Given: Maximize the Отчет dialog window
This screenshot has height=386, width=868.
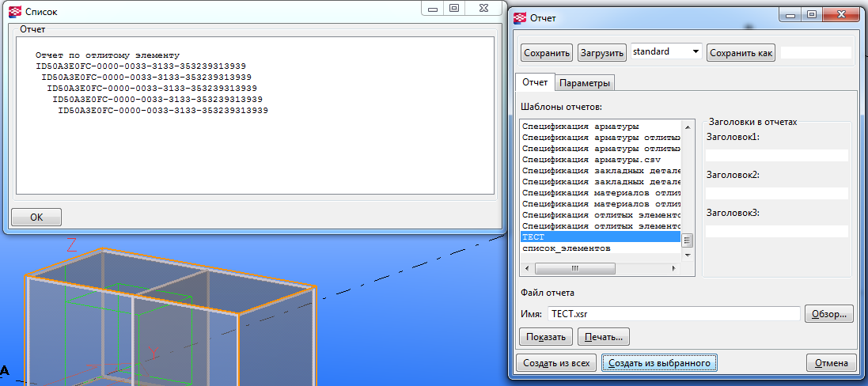Looking at the screenshot, I should (x=812, y=16).
